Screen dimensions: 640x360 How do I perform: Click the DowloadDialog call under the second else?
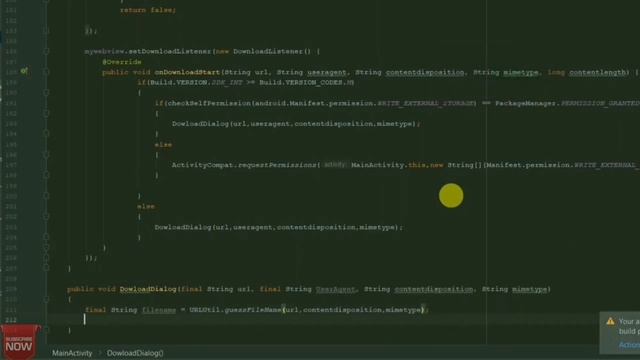tap(278, 227)
